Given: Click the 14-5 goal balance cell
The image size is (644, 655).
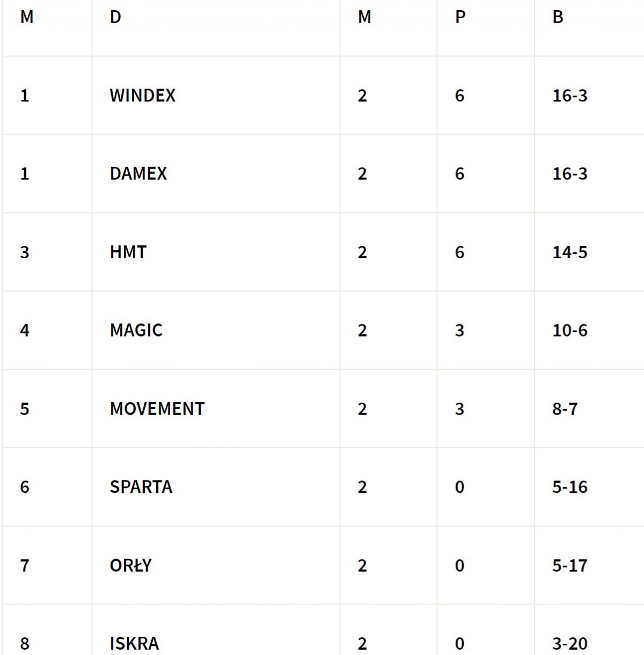Looking at the screenshot, I should tap(569, 252).
